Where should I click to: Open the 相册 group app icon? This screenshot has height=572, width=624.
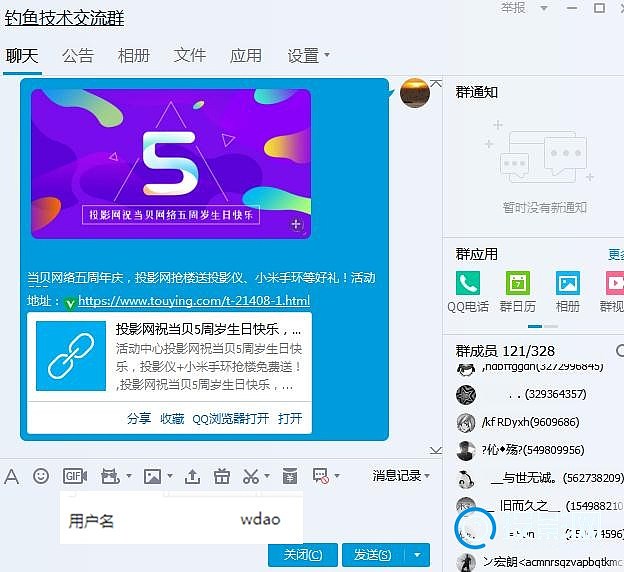click(x=567, y=283)
